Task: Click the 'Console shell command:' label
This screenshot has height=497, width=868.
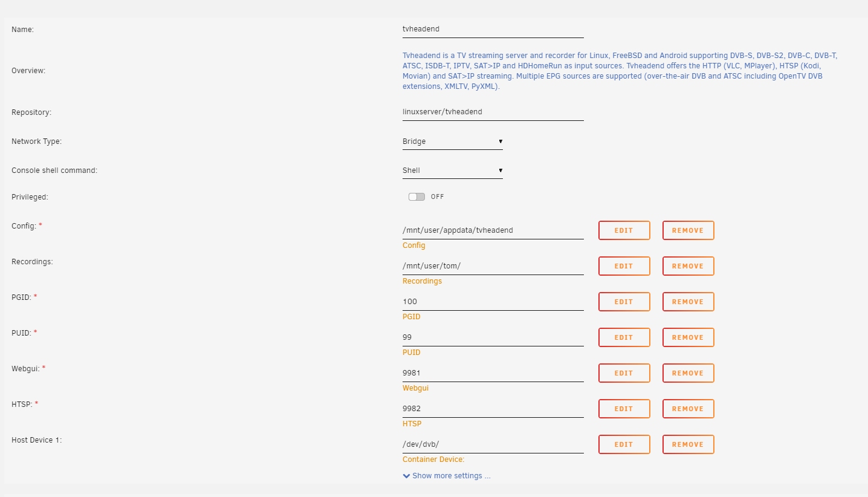Action: tap(54, 171)
